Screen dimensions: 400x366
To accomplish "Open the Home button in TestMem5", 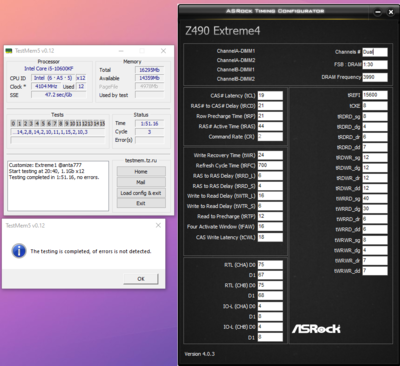I will point(141,171).
